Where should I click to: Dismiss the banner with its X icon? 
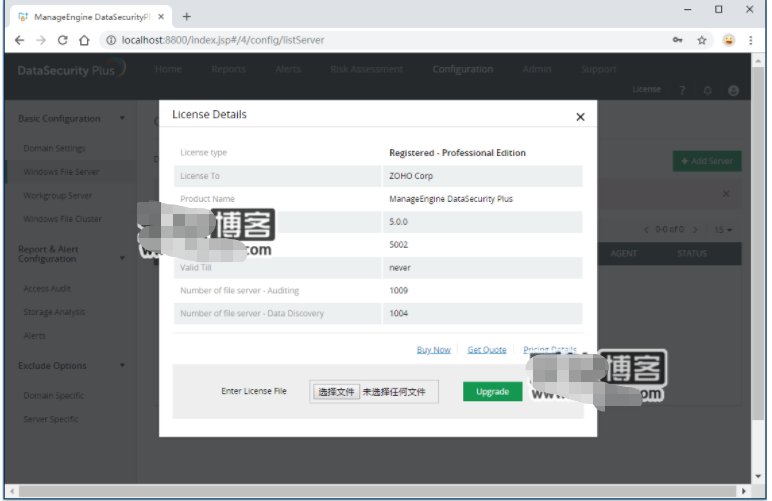(x=726, y=194)
